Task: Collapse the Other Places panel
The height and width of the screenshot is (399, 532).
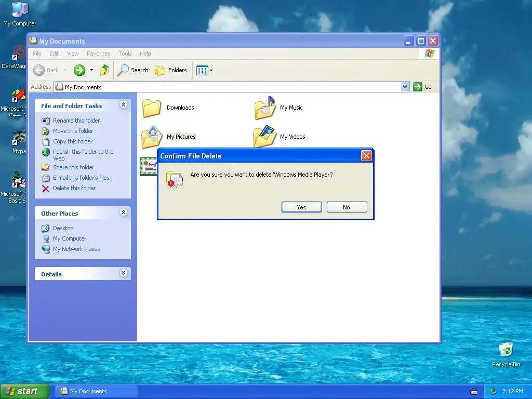Action: coord(124,212)
